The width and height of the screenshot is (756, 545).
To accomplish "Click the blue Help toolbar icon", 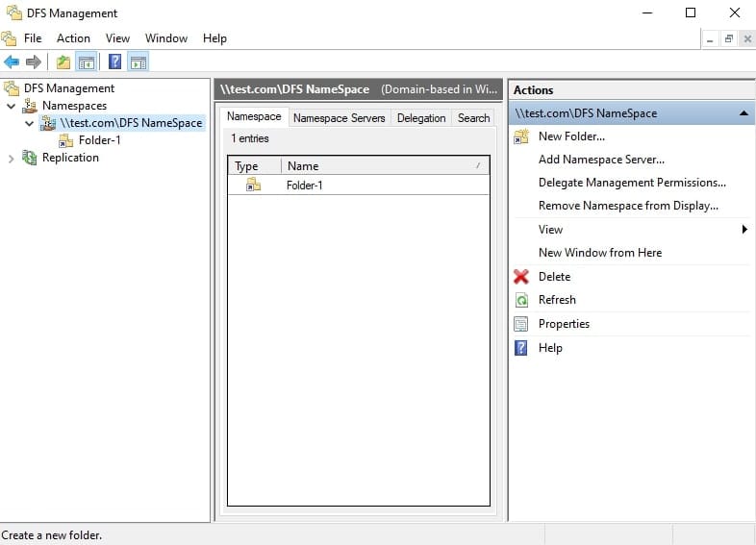I will (114, 62).
